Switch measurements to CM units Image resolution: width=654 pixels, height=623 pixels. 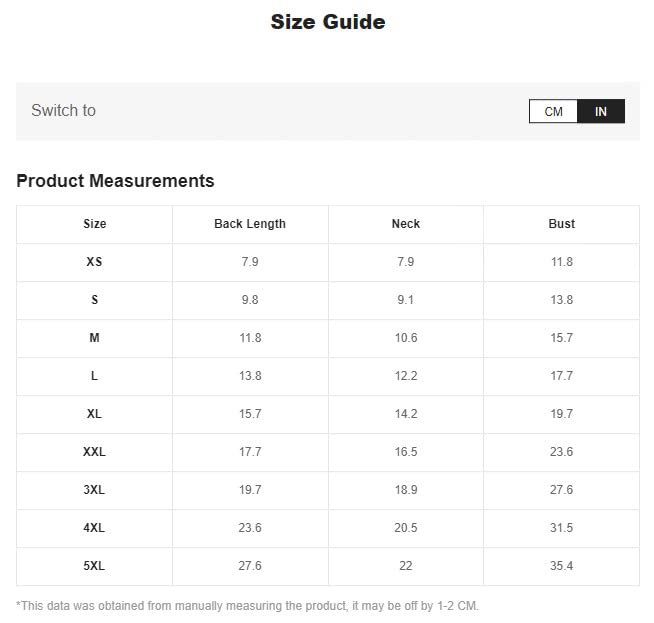(x=553, y=111)
